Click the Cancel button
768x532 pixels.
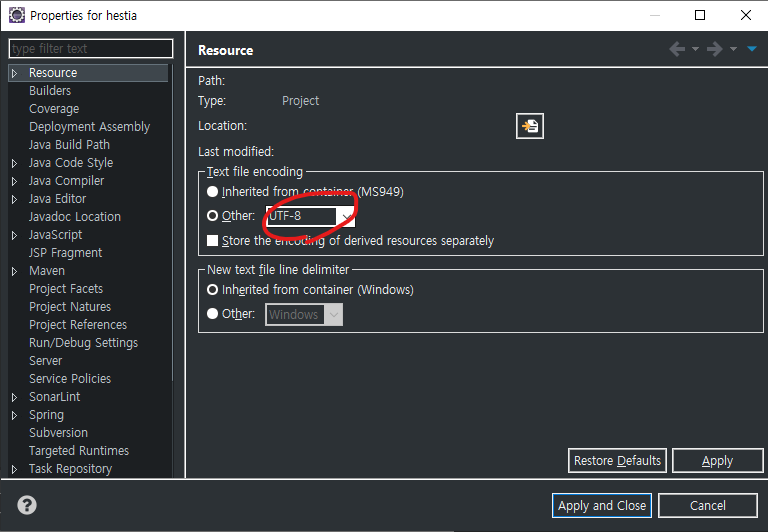708,506
